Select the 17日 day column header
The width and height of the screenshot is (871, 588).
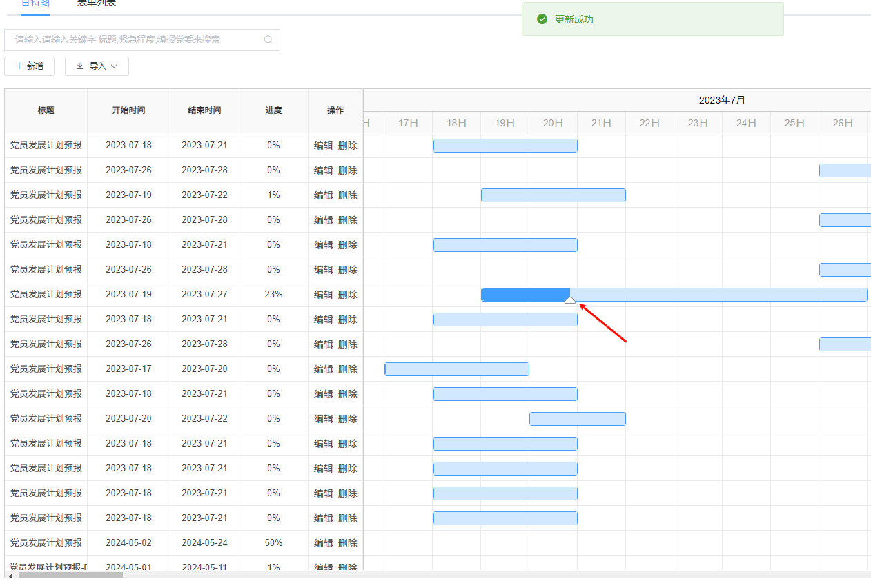(x=409, y=123)
